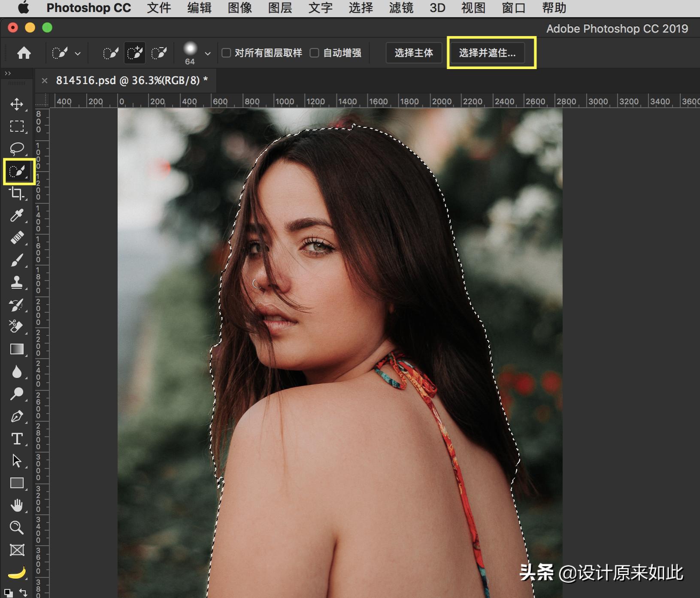Expand the collapsed toolbar double-arrow
Screen dimensions: 700x598
pyautogui.click(x=8, y=73)
